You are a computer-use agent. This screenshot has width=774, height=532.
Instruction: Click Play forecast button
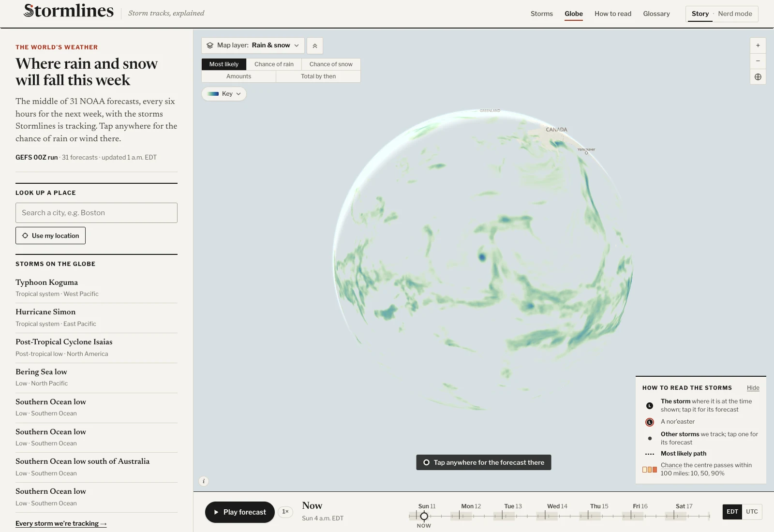pyautogui.click(x=240, y=512)
